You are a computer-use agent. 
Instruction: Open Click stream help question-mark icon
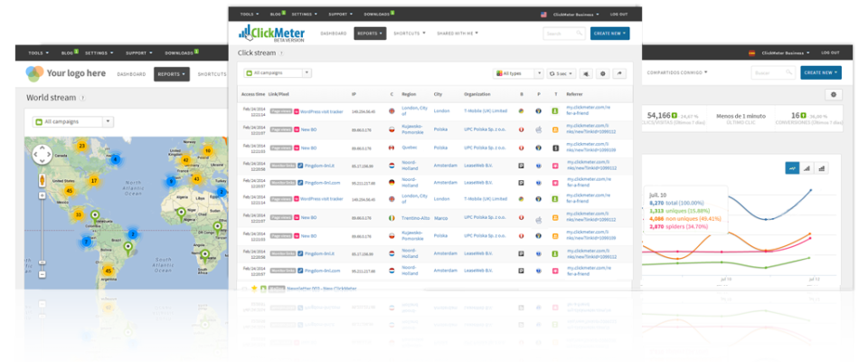pyautogui.click(x=280, y=53)
